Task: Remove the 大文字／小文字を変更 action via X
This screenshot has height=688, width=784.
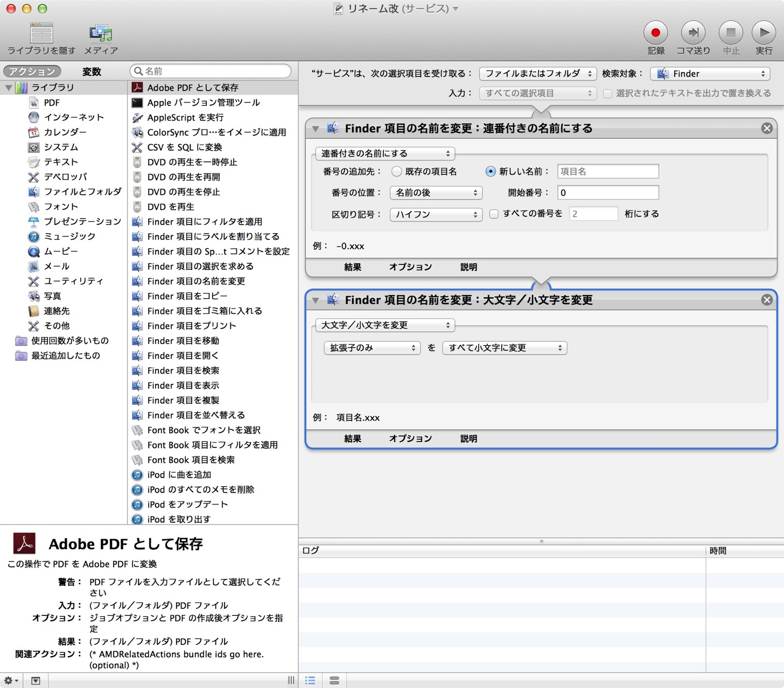Action: (x=767, y=300)
